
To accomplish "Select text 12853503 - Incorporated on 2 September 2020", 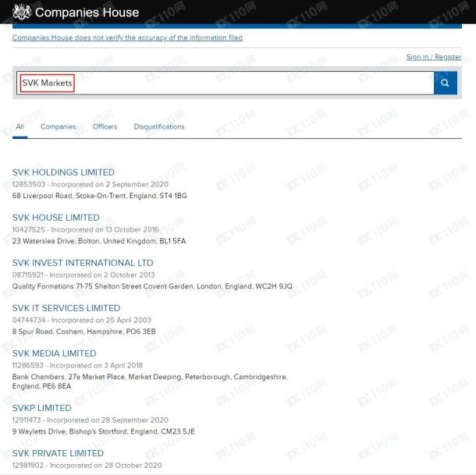I will point(91,184).
